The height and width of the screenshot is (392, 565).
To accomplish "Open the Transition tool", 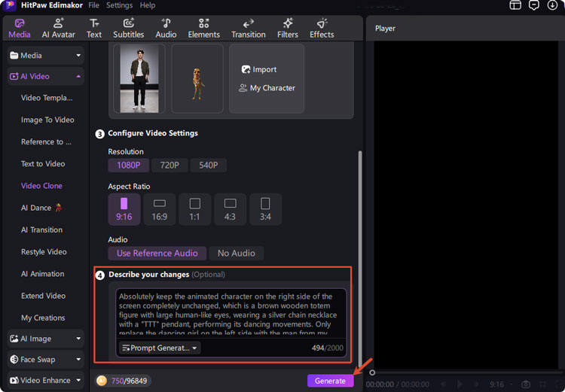I will click(x=249, y=29).
